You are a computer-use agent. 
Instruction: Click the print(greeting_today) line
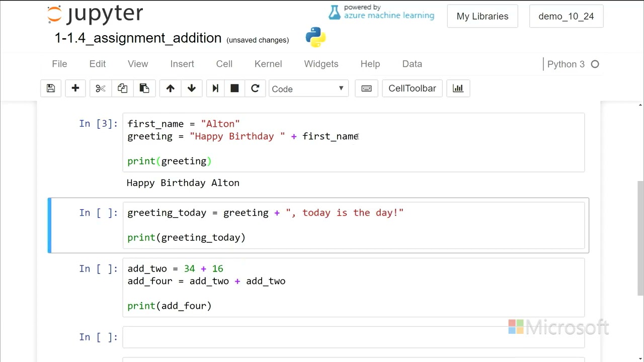187,237
